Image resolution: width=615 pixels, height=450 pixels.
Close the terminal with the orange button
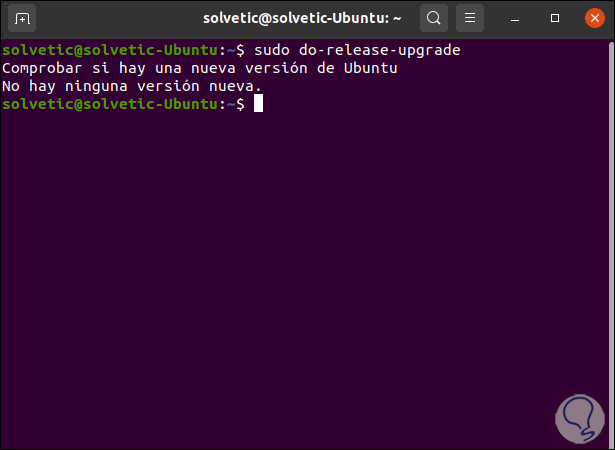pos(595,18)
